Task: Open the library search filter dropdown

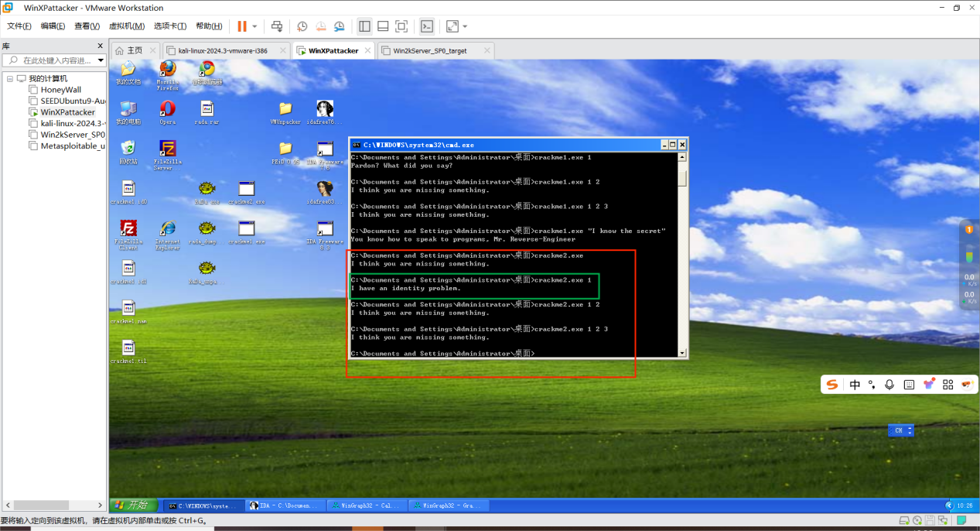Action: (x=101, y=60)
